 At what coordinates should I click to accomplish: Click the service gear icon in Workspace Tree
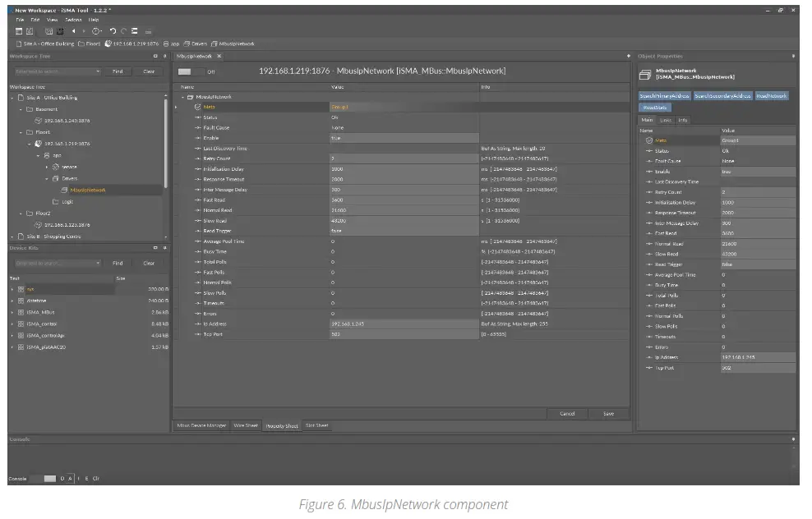click(x=55, y=167)
